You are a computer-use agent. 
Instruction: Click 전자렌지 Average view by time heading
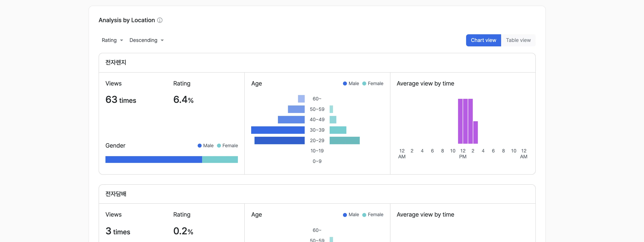[x=425, y=84]
